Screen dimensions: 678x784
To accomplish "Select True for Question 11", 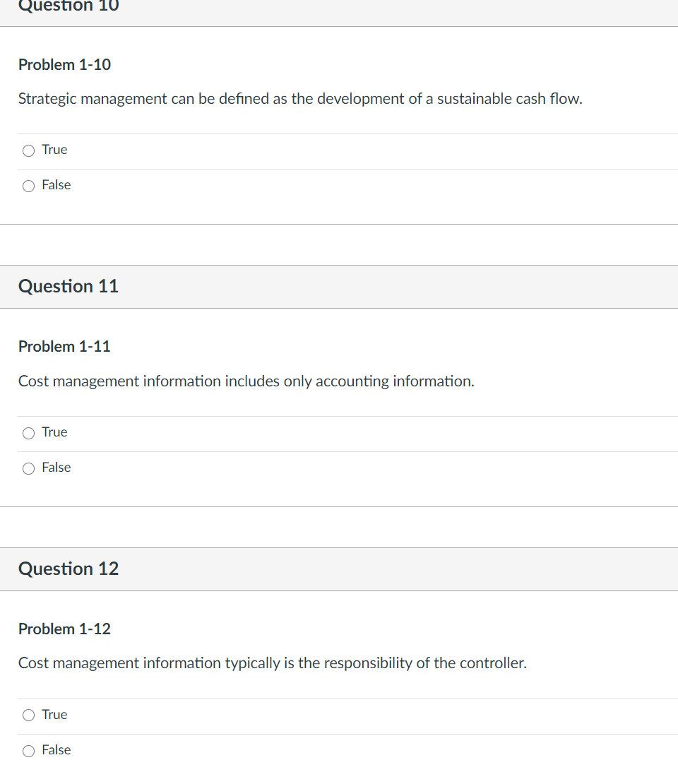I will point(28,432).
